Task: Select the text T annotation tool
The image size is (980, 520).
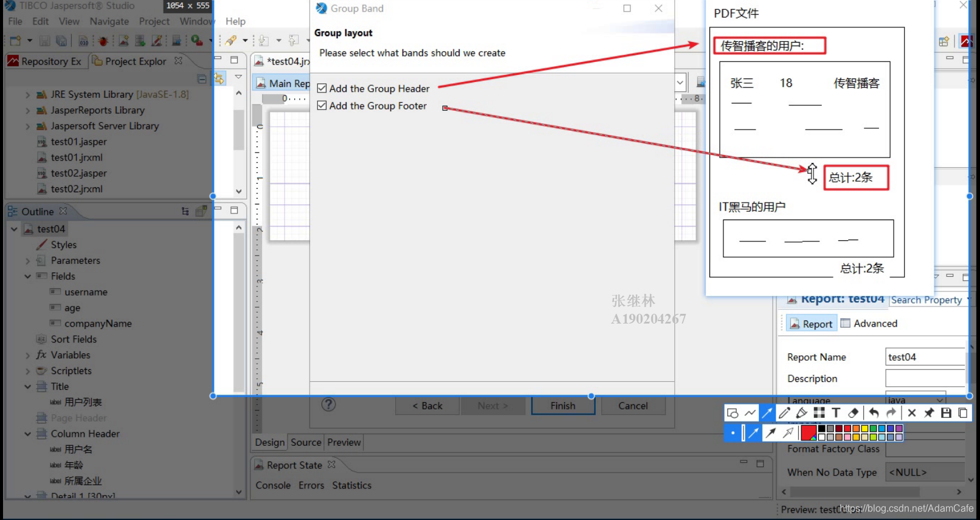Action: tap(836, 413)
